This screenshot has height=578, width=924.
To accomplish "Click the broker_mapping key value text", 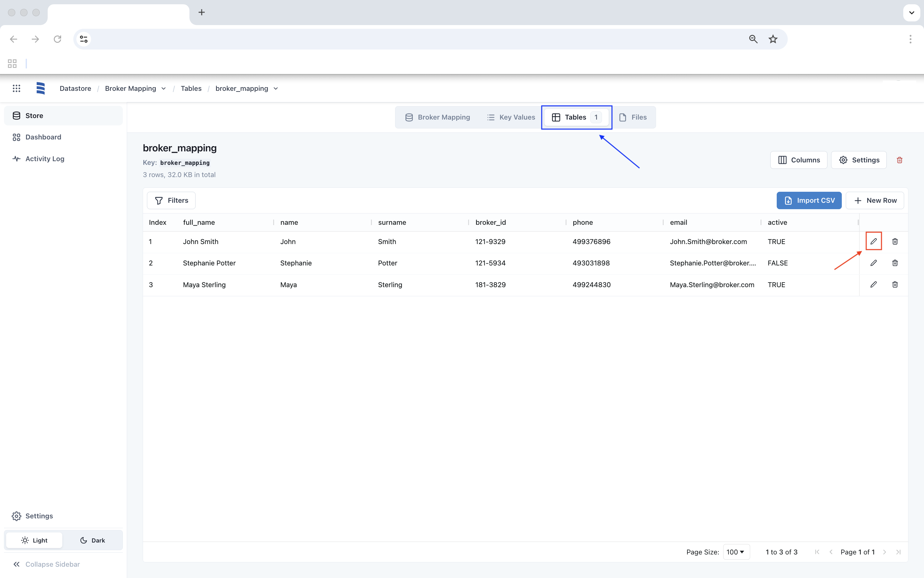I will [185, 163].
